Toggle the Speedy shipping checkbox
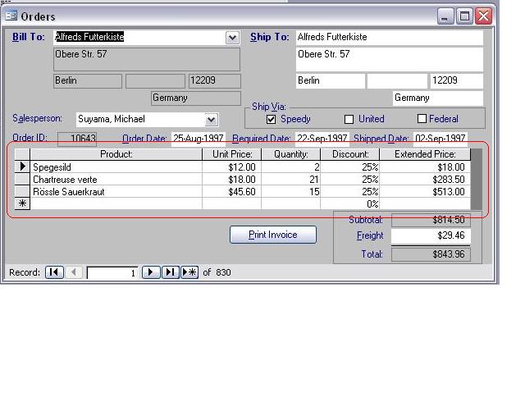525x420 pixels. pyautogui.click(x=272, y=119)
